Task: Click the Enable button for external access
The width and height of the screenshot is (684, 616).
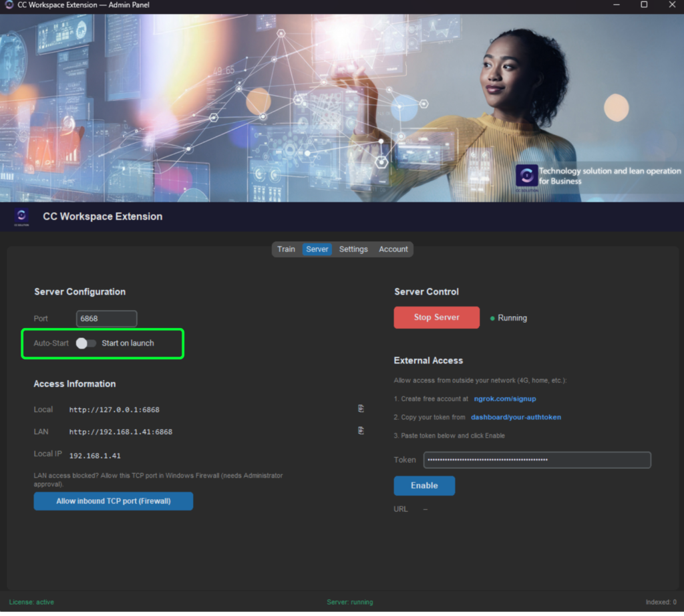Action: pos(424,486)
